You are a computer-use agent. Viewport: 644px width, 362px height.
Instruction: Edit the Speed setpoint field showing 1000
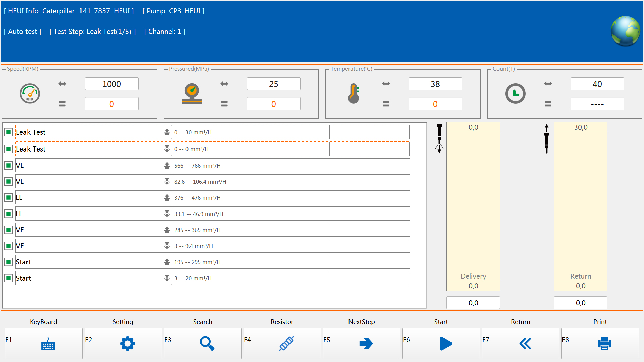tap(111, 84)
